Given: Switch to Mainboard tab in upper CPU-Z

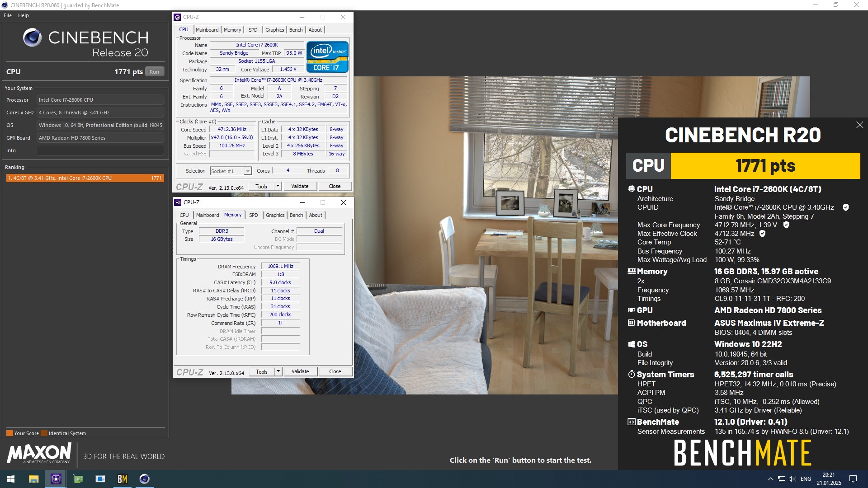Looking at the screenshot, I should [x=207, y=30].
